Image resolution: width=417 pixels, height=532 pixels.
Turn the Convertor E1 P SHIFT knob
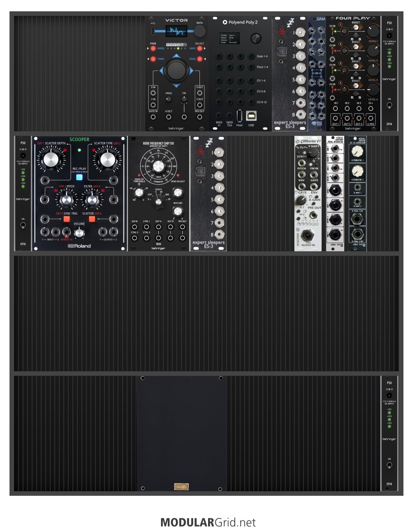coord(313,153)
